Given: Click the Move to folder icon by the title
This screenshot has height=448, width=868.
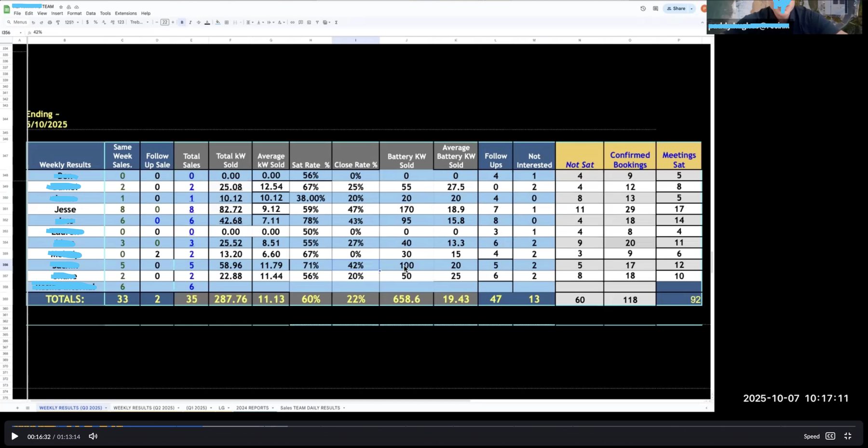Looking at the screenshot, I should click(x=68, y=7).
